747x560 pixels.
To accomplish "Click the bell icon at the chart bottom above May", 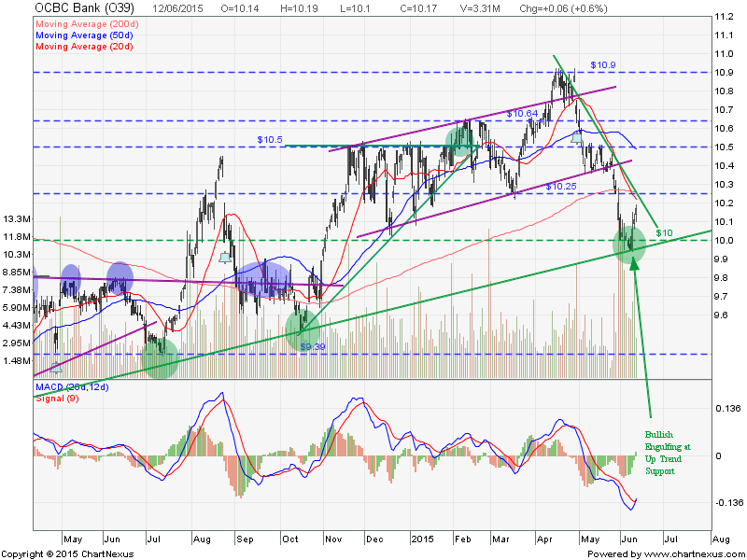I will click(x=56, y=367).
